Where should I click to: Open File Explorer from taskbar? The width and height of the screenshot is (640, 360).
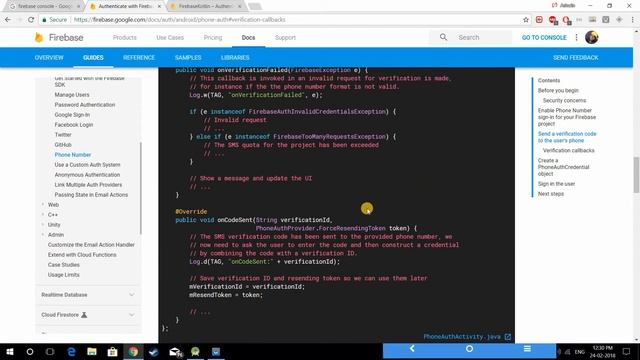(x=92, y=351)
